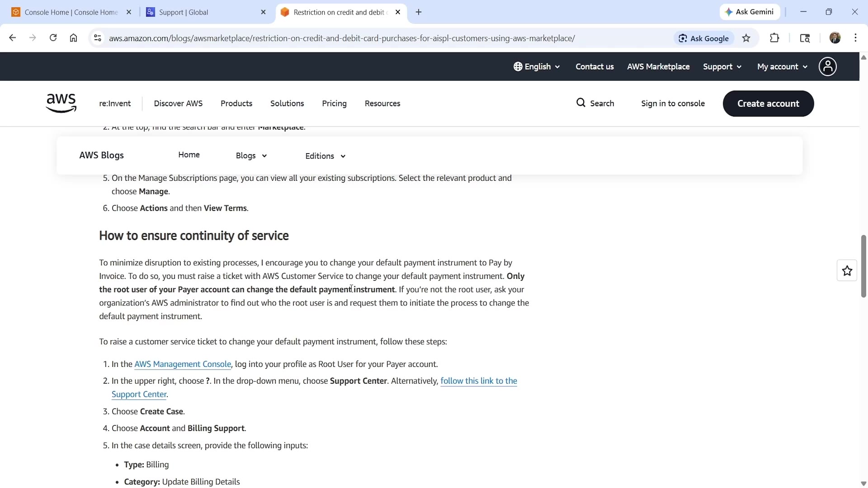Click heading How to ensure continuity of service
This screenshot has width=868, height=488.
click(x=194, y=236)
